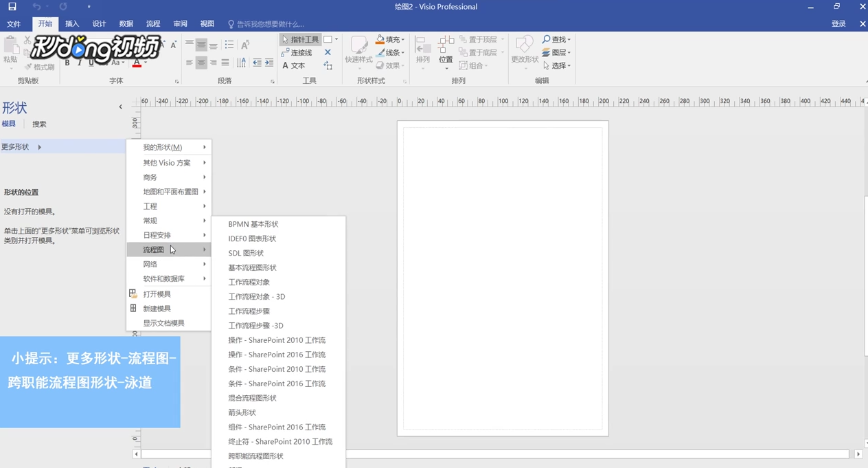Click the 打开模具 open stencil icon

click(133, 293)
